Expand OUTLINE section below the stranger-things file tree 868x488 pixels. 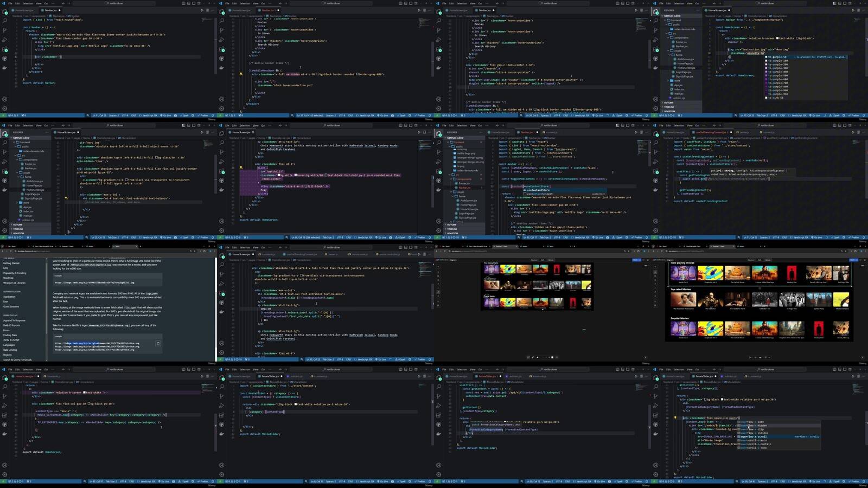[x=452, y=224]
